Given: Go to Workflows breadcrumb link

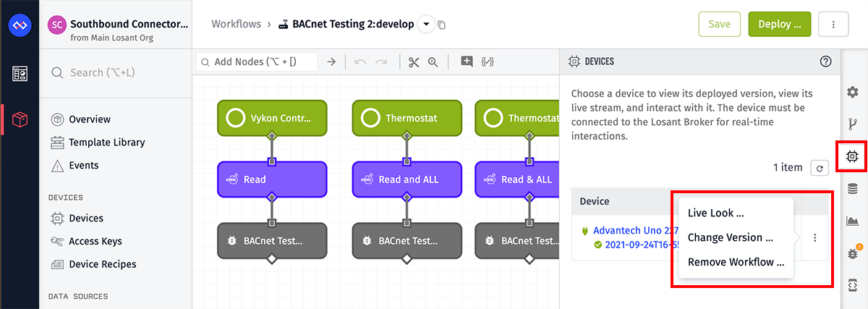Looking at the screenshot, I should click(236, 24).
